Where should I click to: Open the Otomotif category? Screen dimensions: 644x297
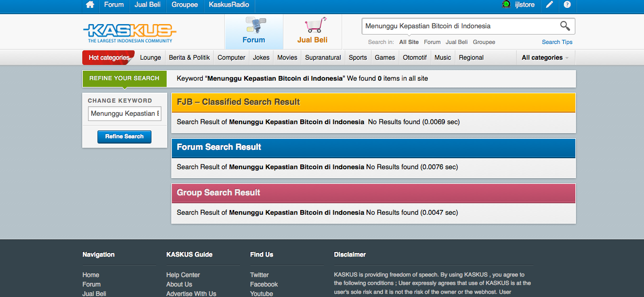(x=415, y=58)
